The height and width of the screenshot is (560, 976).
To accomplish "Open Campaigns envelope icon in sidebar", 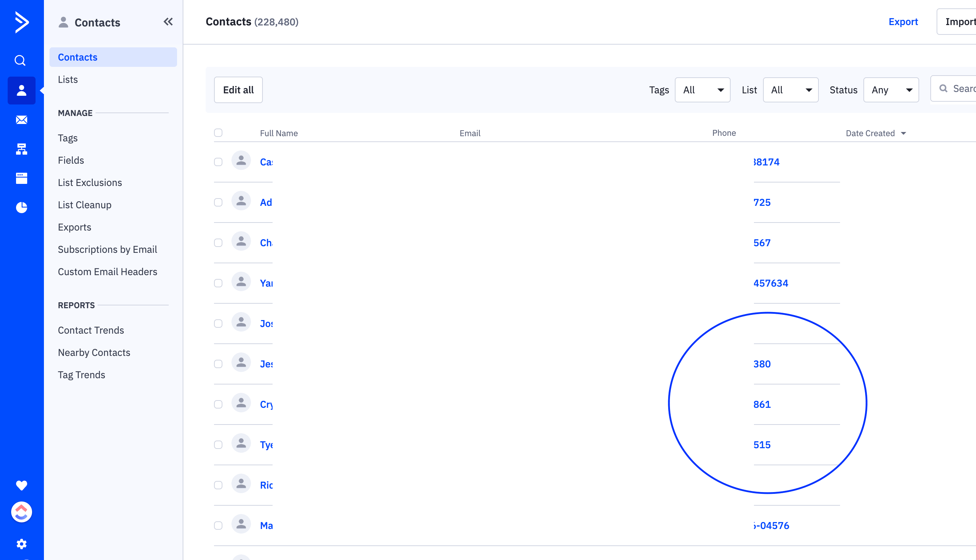I will point(22,120).
